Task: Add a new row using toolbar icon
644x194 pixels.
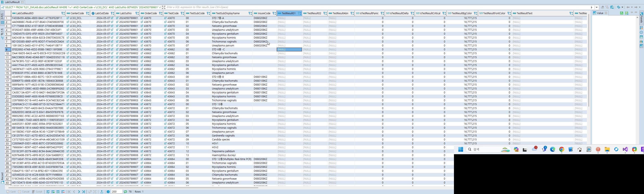Action: [53, 192]
